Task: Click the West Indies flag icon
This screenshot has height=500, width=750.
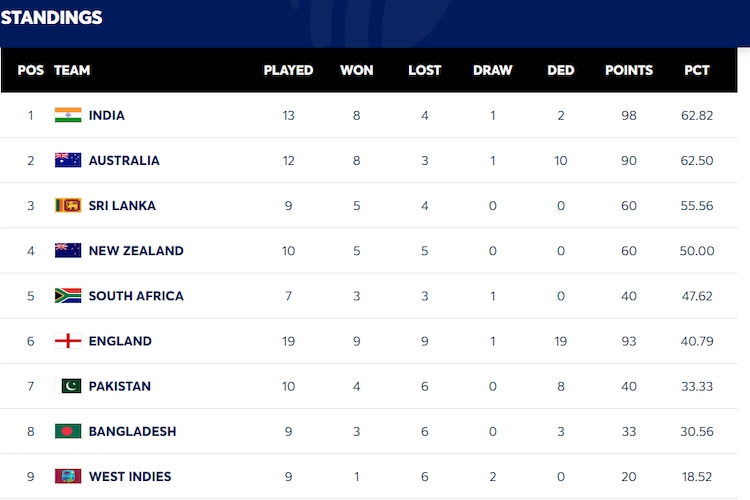Action: [x=68, y=476]
